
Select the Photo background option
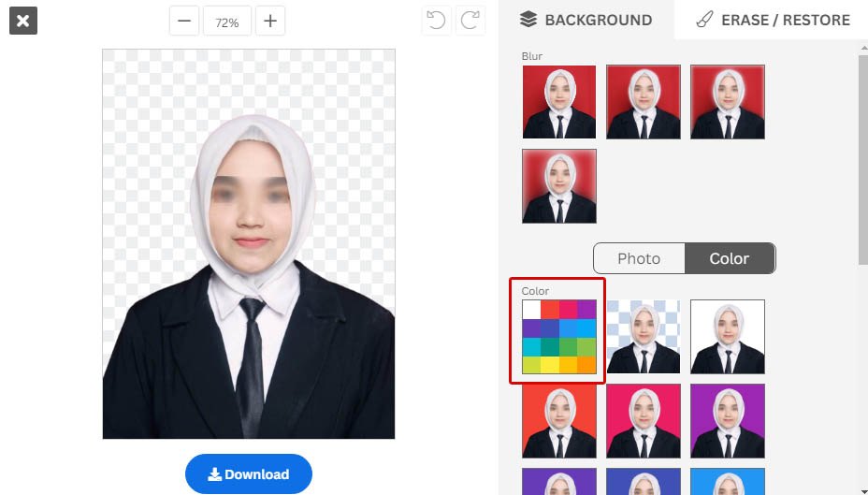639,258
